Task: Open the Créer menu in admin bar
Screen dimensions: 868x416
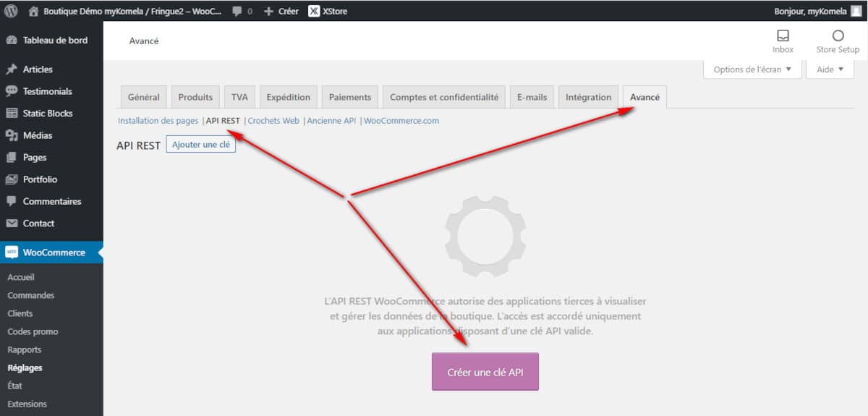Action: [x=289, y=12]
